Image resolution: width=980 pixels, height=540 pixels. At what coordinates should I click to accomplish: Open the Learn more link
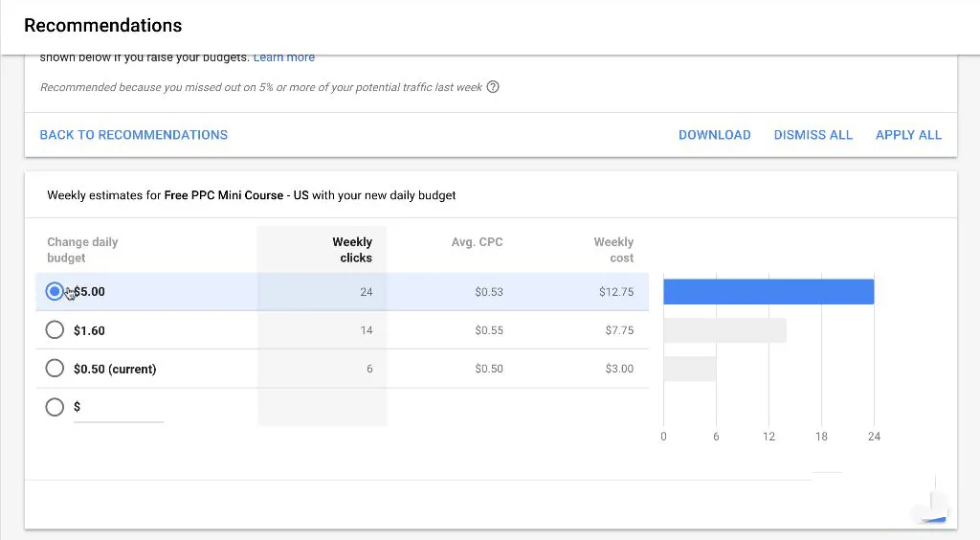pos(283,57)
